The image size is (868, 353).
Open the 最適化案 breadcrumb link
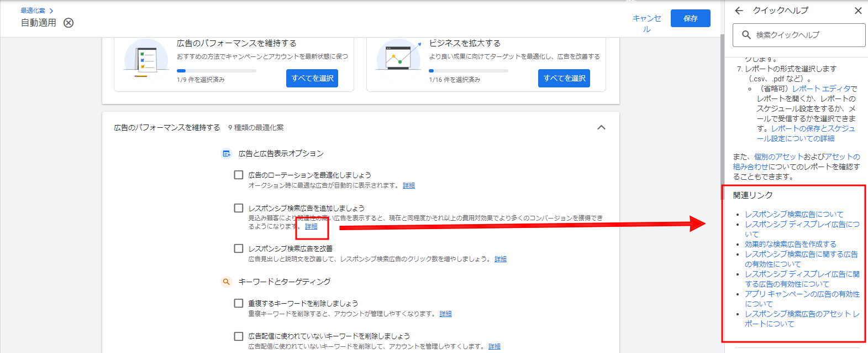(x=33, y=11)
